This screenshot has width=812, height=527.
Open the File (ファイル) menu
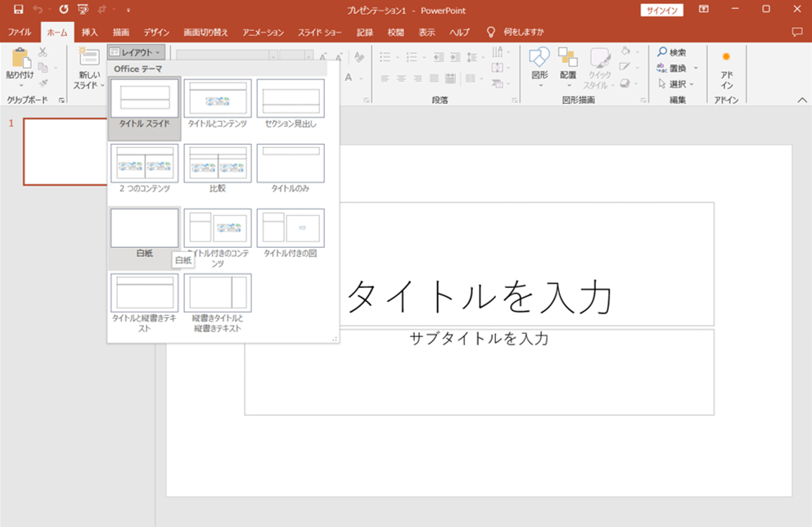[20, 32]
